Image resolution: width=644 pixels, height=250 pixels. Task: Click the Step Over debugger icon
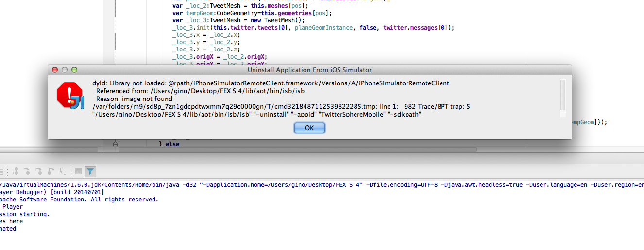pyautogui.click(x=15, y=171)
